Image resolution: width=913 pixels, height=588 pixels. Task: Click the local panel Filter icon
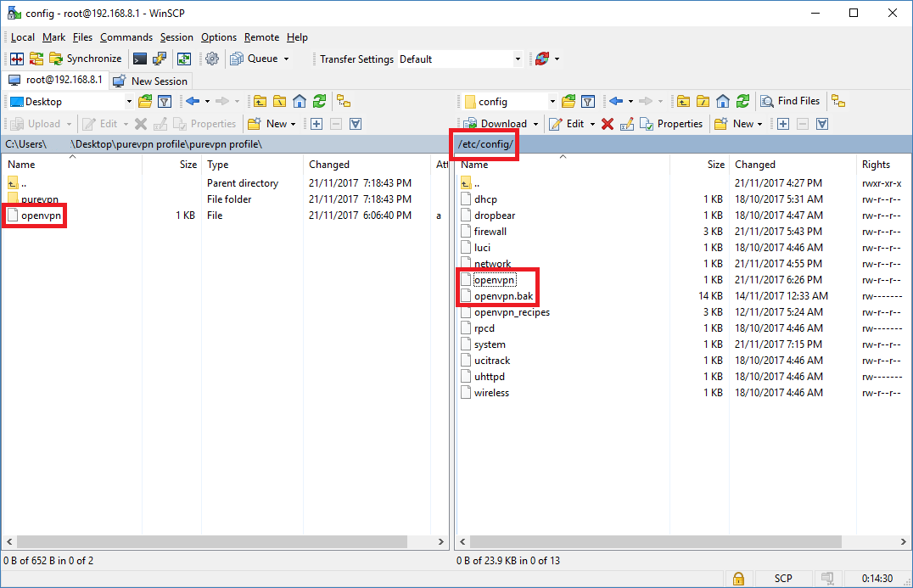165,102
